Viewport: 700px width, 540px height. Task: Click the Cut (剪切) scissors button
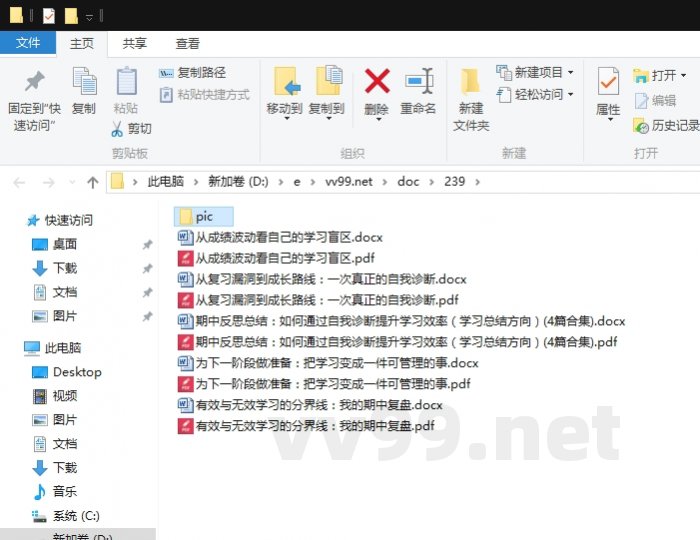pyautogui.click(x=131, y=129)
